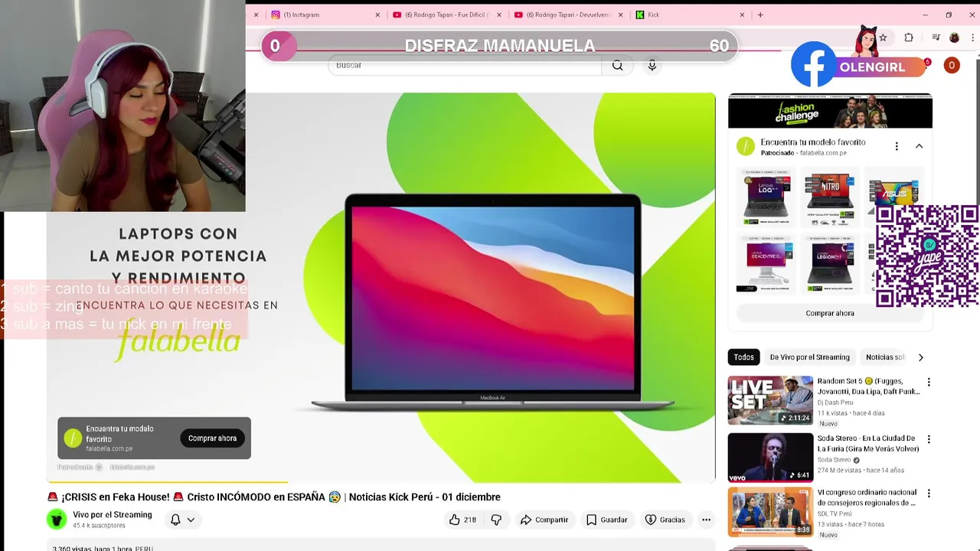
Task: Click the 45.4 k suscriptores text
Action: tap(99, 526)
